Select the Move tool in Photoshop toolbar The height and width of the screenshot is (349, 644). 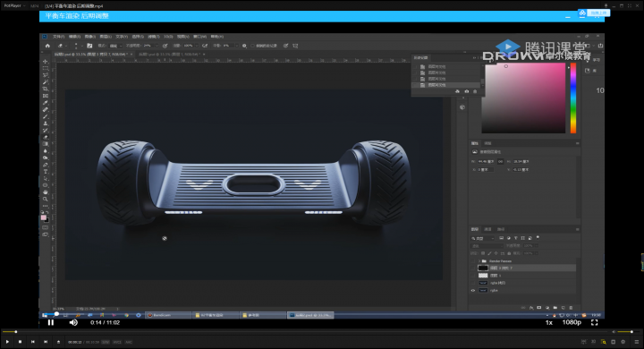tap(46, 61)
